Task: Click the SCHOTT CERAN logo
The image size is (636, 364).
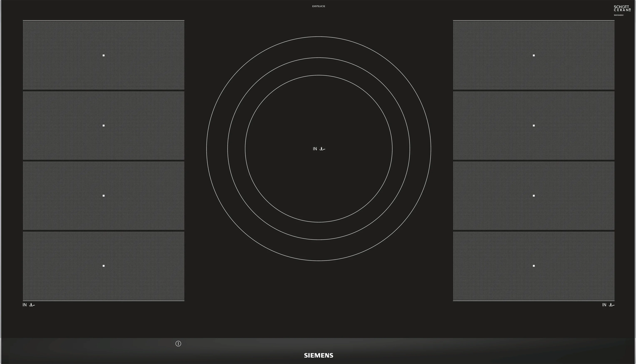Action: [x=622, y=9]
